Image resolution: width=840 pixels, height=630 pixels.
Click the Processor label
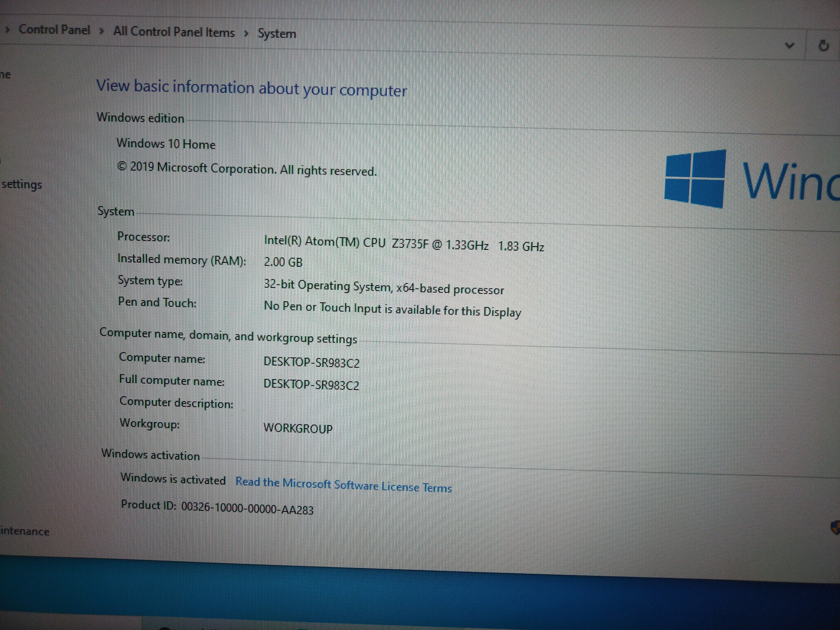coord(143,237)
